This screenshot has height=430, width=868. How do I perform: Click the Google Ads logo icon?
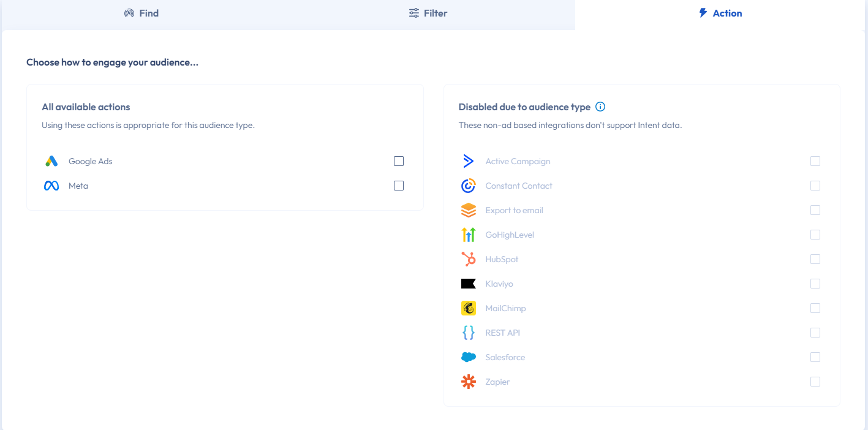click(51, 161)
